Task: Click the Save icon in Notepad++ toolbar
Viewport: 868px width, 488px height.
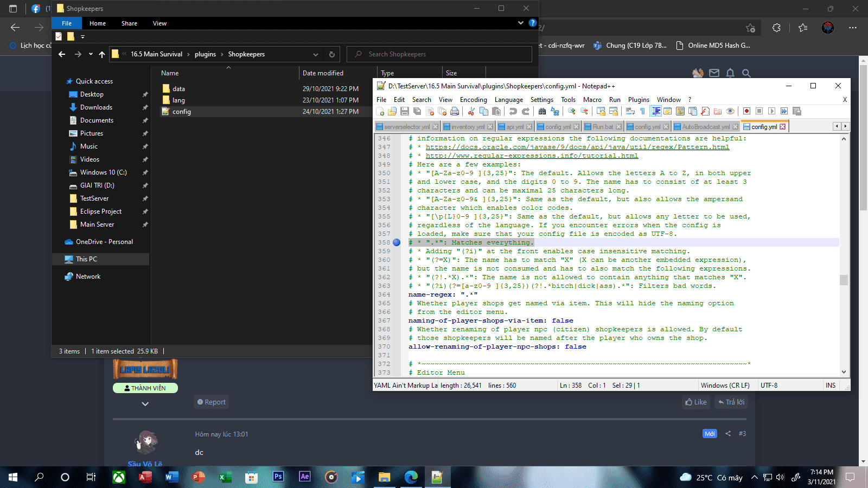Action: 405,111
